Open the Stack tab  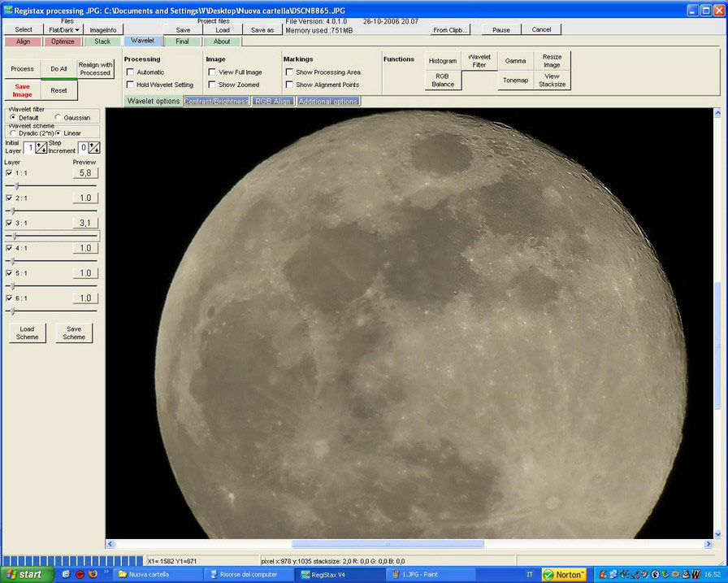pyautogui.click(x=102, y=41)
